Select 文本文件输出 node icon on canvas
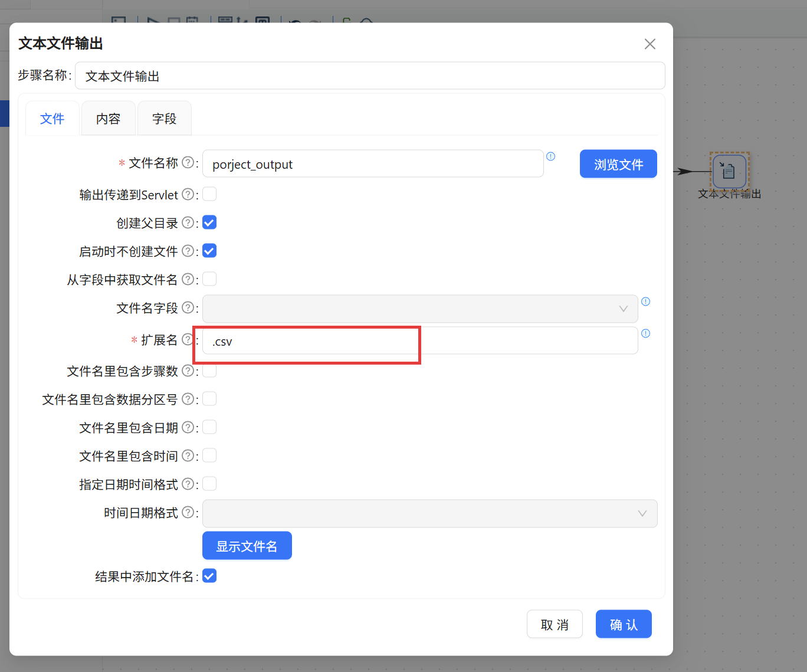Image resolution: width=807 pixels, height=672 pixels. (x=729, y=171)
